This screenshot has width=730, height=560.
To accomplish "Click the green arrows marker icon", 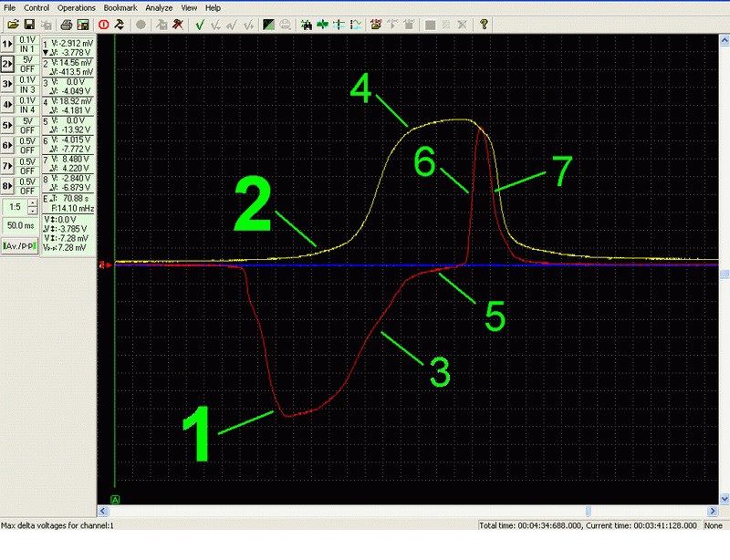I will [322, 25].
